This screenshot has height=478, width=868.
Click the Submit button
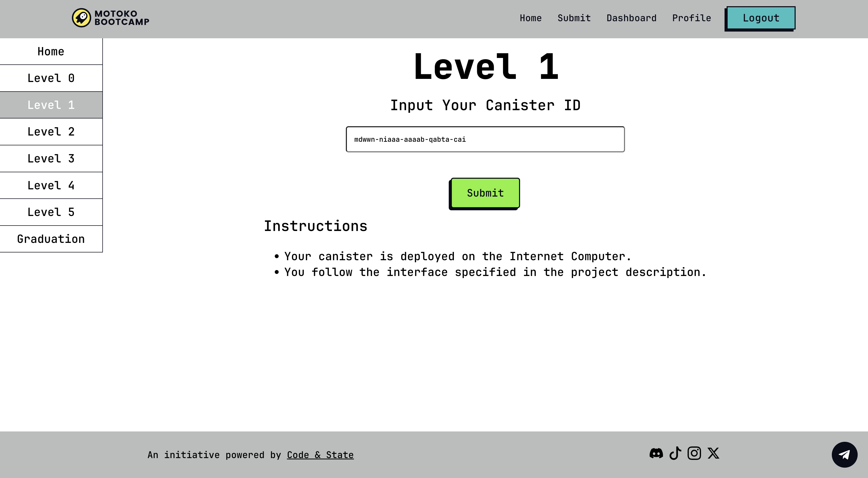tap(485, 192)
